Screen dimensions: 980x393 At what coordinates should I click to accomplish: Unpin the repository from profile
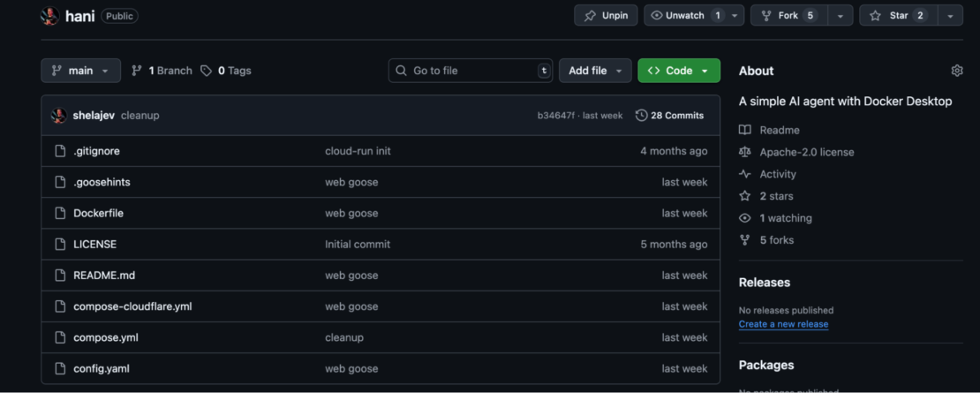click(x=606, y=16)
